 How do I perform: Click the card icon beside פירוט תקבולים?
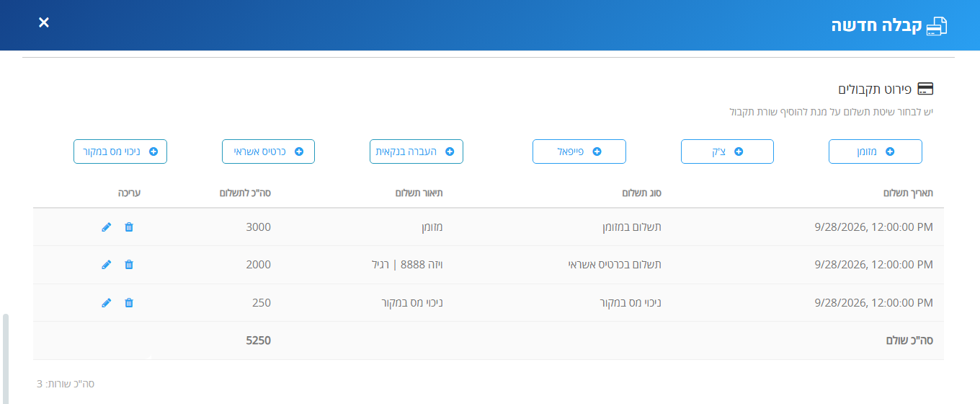926,89
